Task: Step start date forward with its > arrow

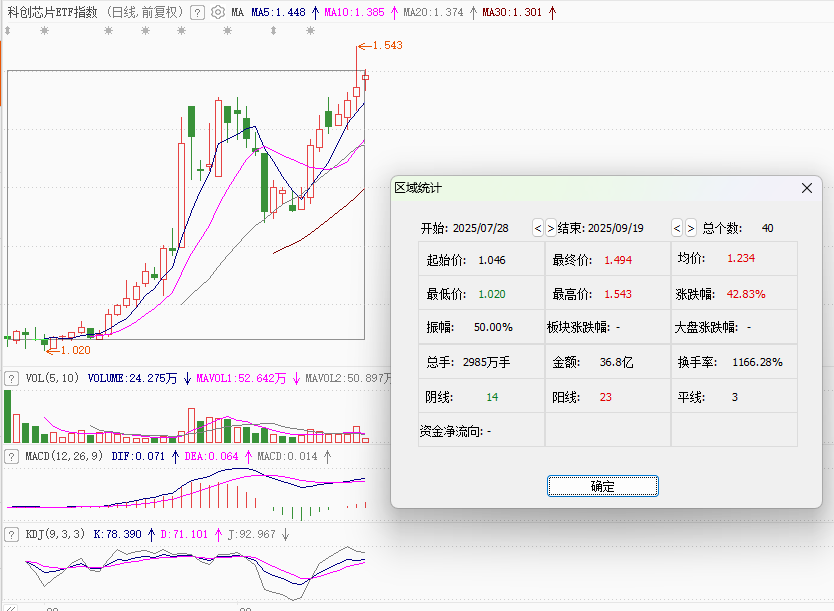Action: 551,228
